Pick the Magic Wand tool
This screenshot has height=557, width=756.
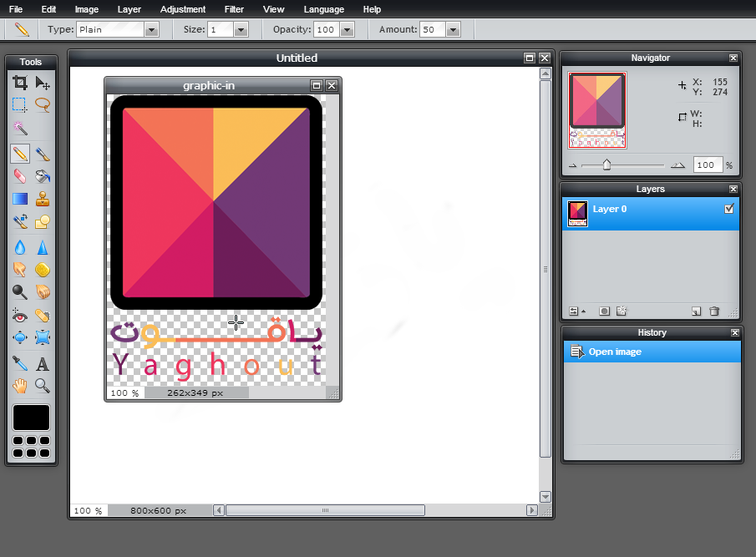click(20, 129)
